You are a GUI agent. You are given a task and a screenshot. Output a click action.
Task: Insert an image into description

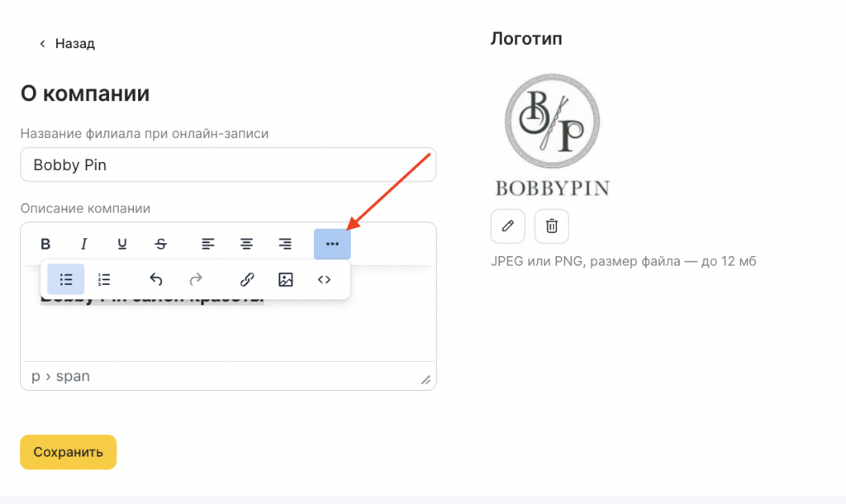coord(286,279)
